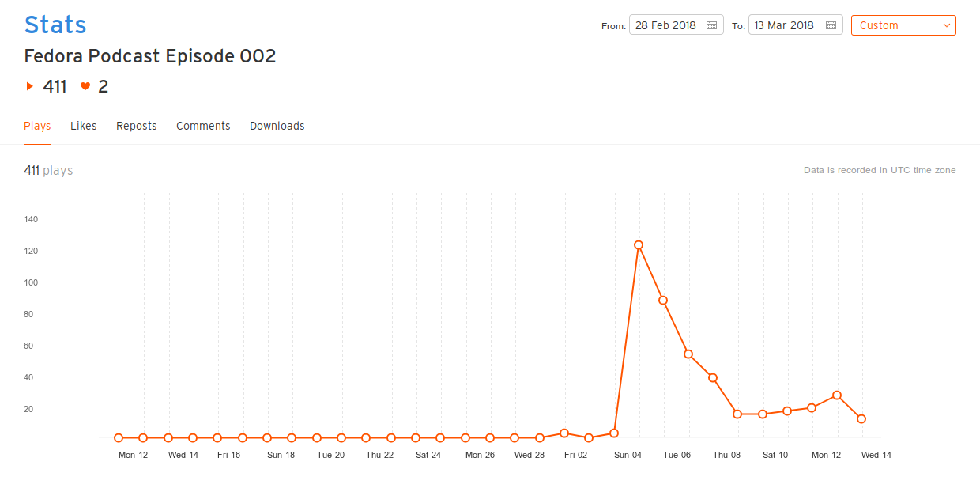Expand the Custom date range dropdown
980x492 pixels.
903,25
